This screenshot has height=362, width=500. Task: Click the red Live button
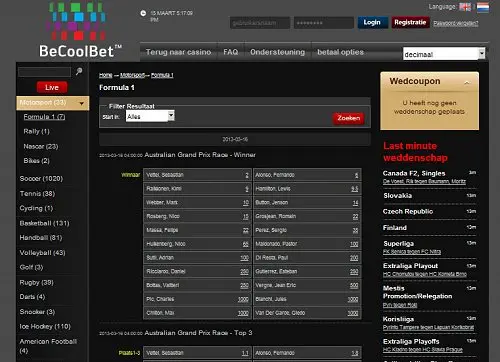[x=52, y=87]
